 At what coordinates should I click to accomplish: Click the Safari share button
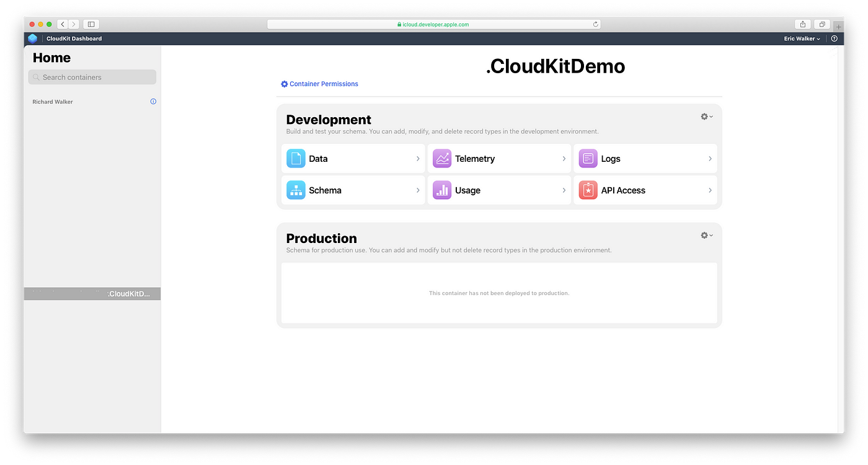coord(803,24)
